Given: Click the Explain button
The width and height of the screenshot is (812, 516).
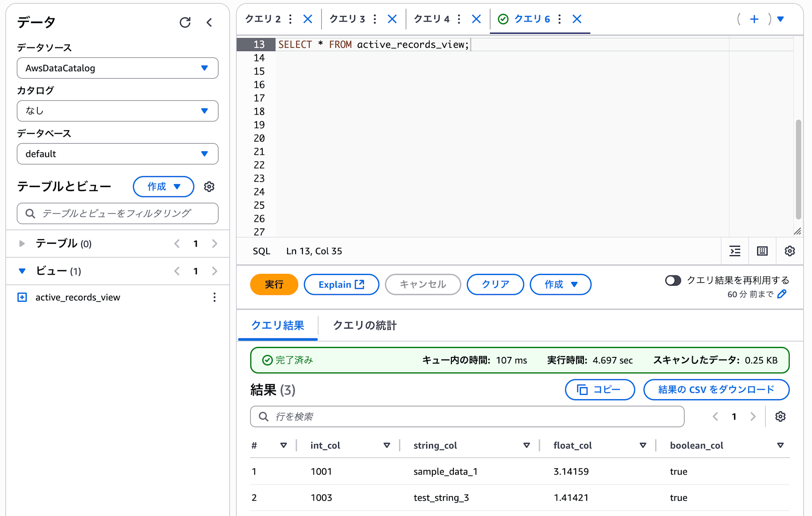Looking at the screenshot, I should click(341, 284).
